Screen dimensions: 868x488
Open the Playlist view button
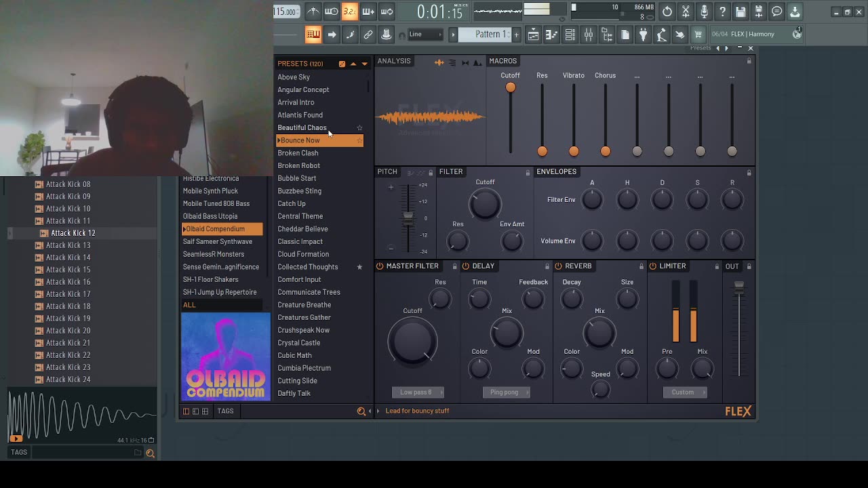point(534,35)
